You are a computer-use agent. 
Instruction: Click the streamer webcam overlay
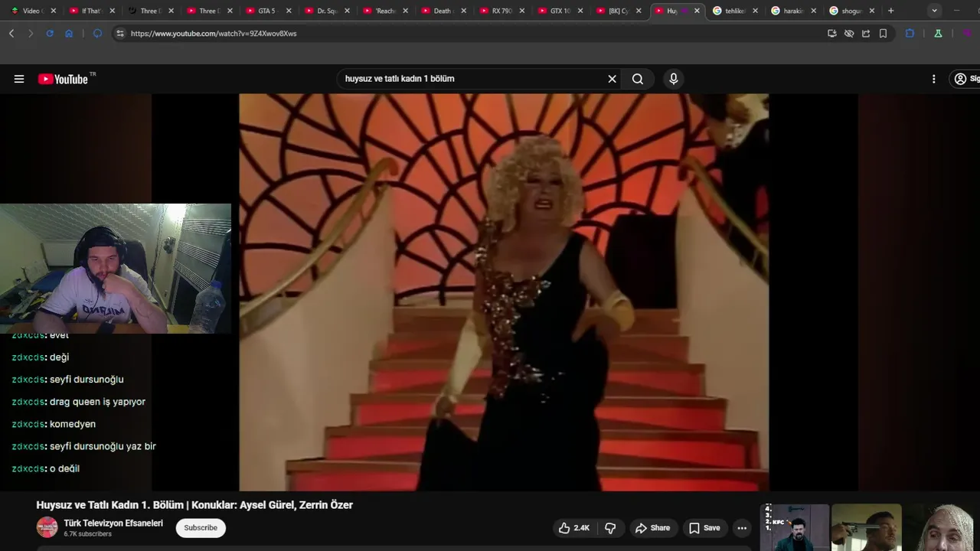click(x=116, y=269)
